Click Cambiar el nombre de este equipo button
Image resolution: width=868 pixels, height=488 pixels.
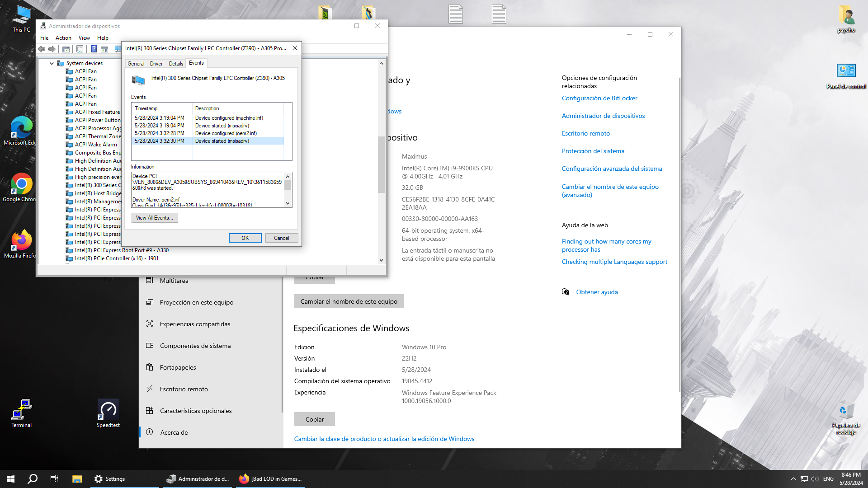(x=349, y=301)
